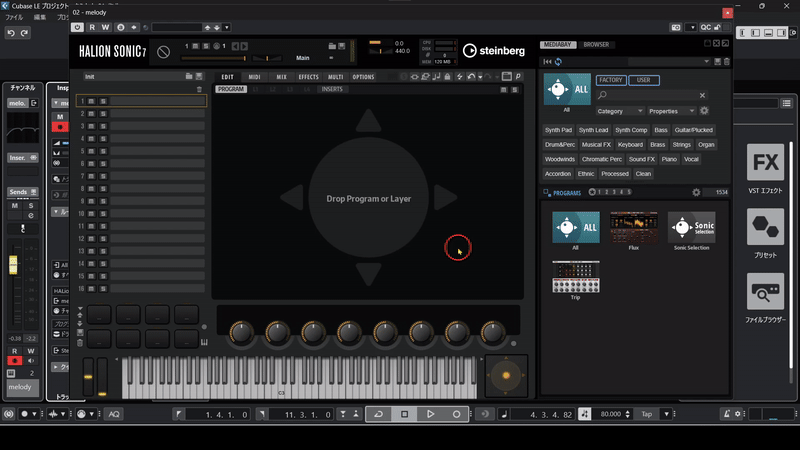Switch to the EDIT tab

(227, 77)
